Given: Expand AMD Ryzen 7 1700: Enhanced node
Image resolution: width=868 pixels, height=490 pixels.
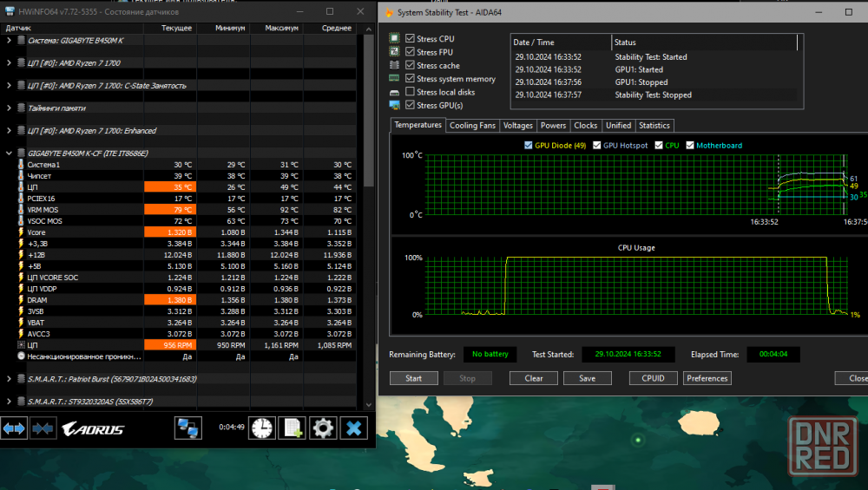Looking at the screenshot, I should 9,130.
